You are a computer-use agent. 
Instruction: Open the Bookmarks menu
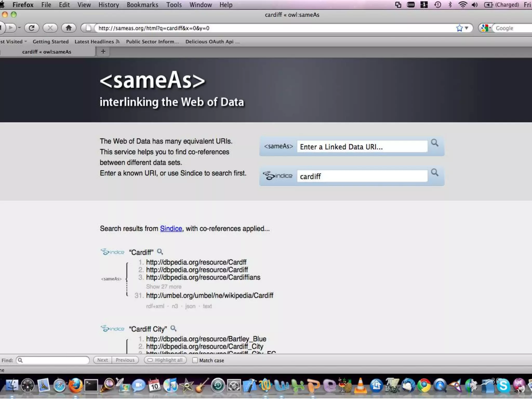142,5
